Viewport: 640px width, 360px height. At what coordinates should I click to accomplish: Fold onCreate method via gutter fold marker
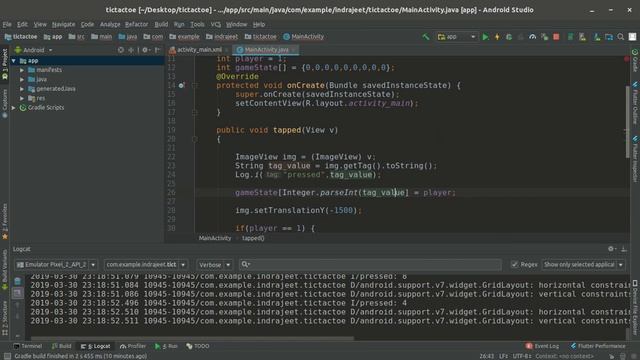195,85
